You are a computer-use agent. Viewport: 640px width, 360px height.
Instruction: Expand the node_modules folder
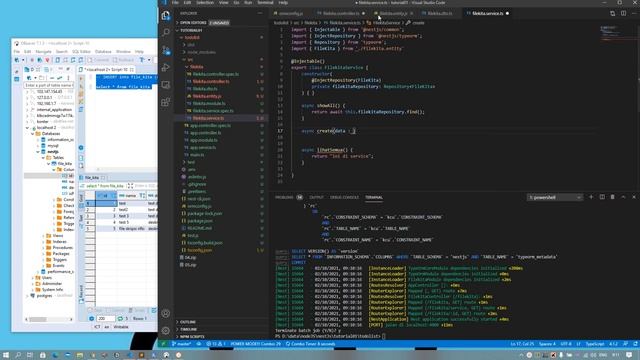[201, 52]
